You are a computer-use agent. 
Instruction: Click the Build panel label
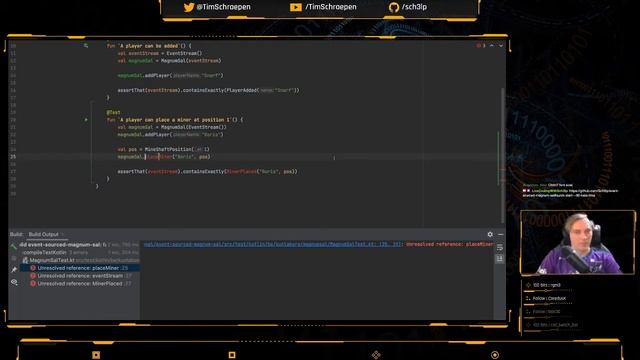[x=16, y=234]
